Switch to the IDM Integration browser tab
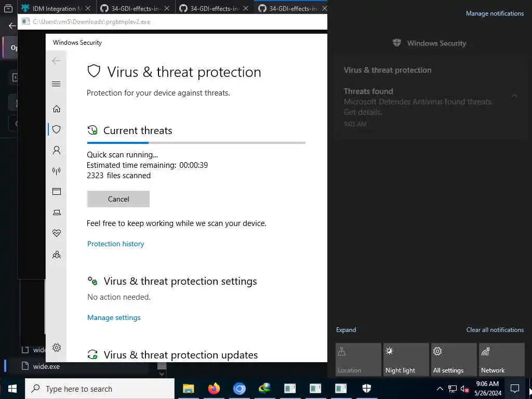532x399 pixels. coord(56,8)
